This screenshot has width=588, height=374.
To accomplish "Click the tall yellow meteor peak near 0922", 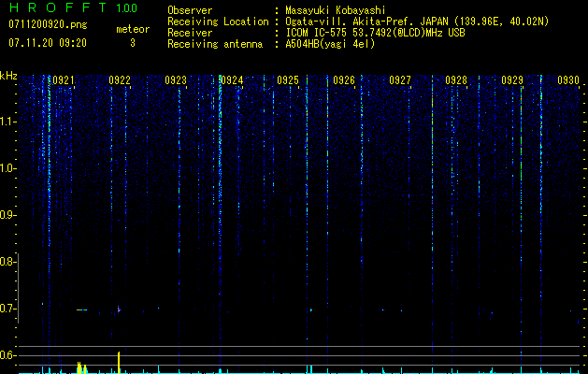I will coord(119,363).
